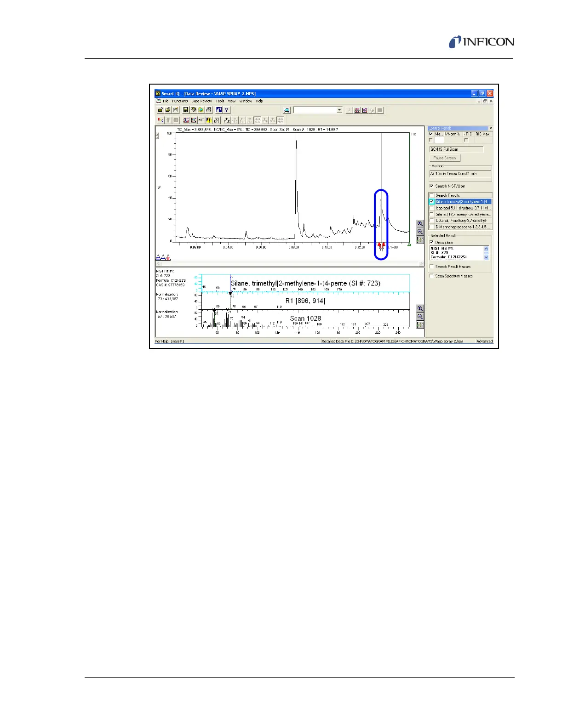Viewport: 562px width, 728px height.
Task: Enable the Search Result Masses checkbox
Action: click(x=431, y=267)
